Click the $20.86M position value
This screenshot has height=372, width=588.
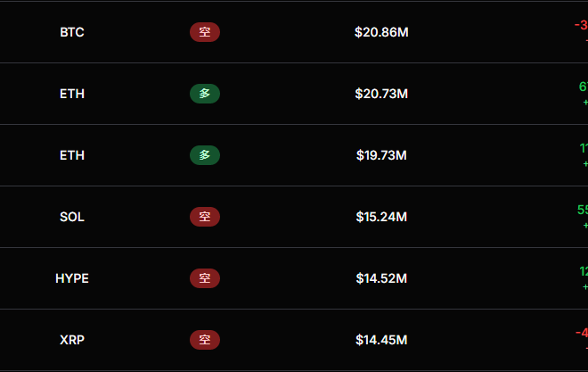[381, 32]
